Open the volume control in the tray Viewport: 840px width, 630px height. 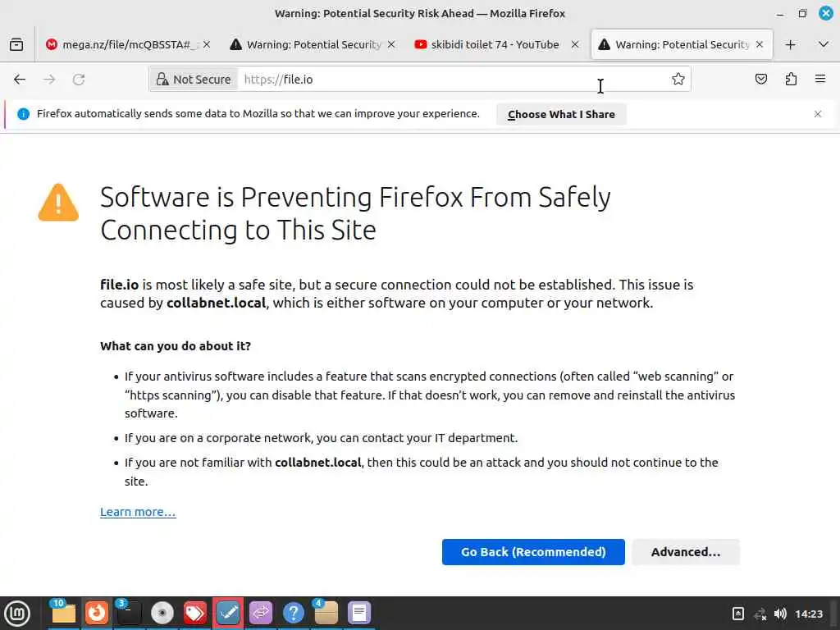780,614
